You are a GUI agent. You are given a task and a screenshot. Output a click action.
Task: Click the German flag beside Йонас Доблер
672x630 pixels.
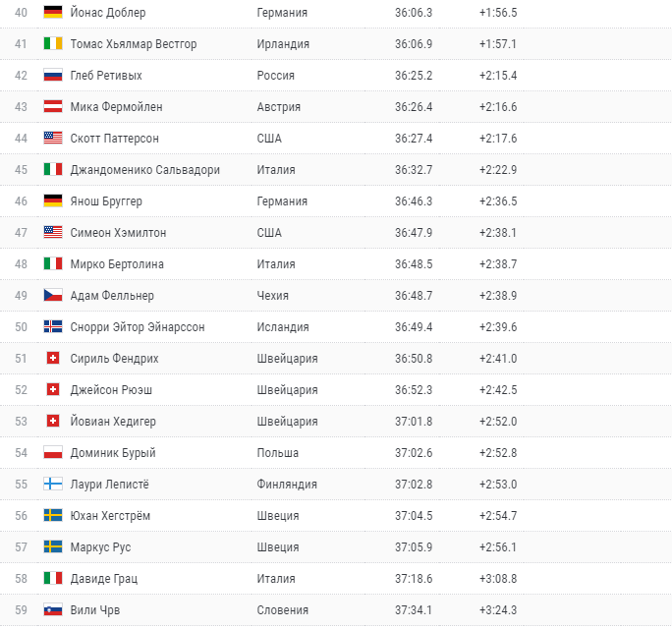point(53,13)
